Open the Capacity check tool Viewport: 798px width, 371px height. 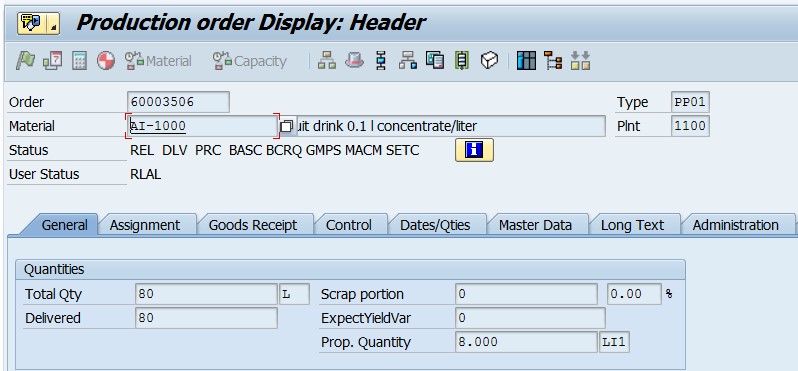[x=249, y=61]
